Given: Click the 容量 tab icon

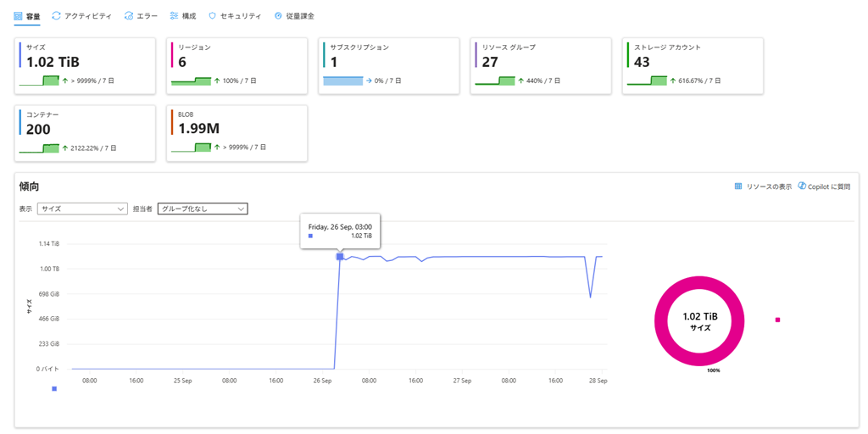Looking at the screenshot, I should [18, 16].
